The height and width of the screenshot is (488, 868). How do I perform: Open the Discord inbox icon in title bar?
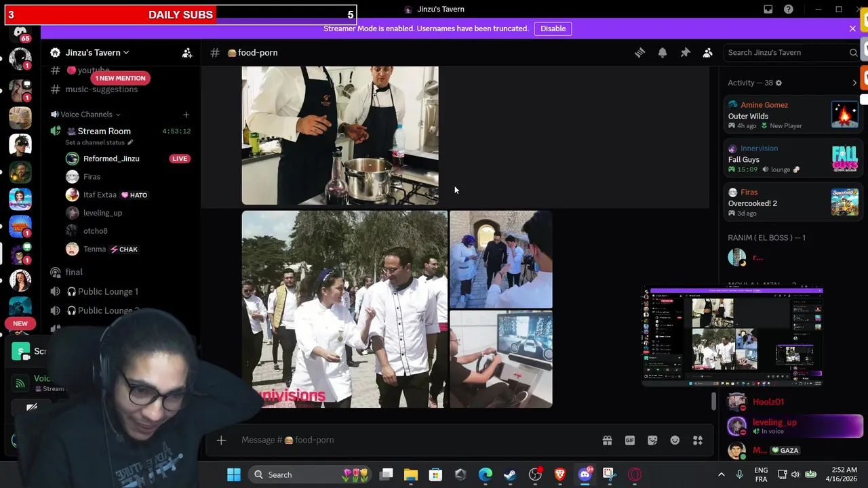[x=768, y=9]
